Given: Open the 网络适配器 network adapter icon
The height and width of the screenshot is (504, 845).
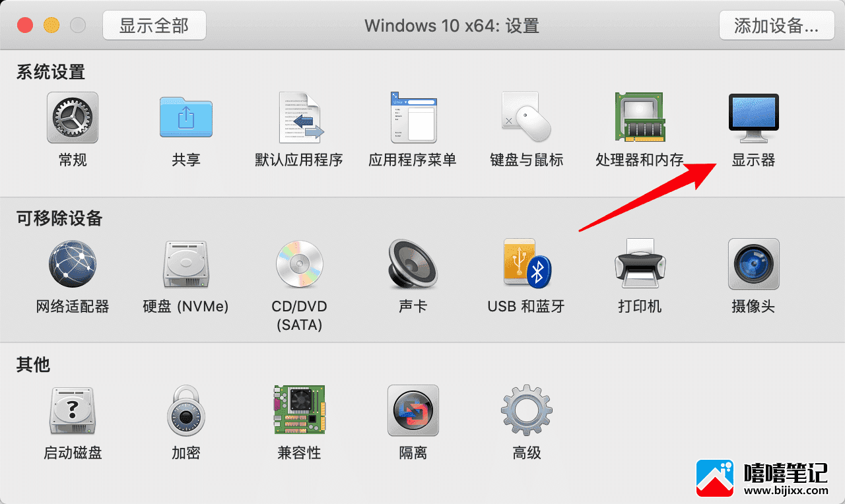Looking at the screenshot, I should point(73,264).
